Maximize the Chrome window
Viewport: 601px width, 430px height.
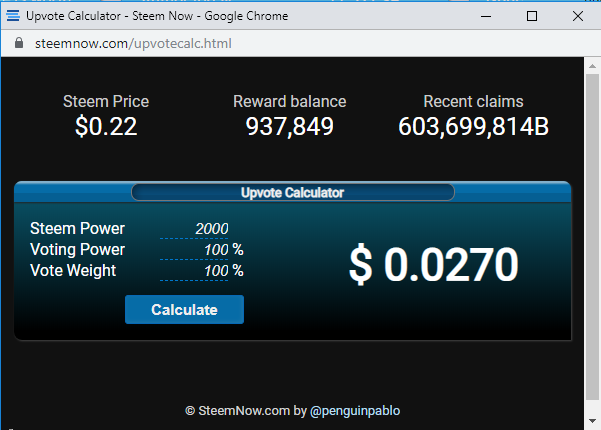[532, 16]
